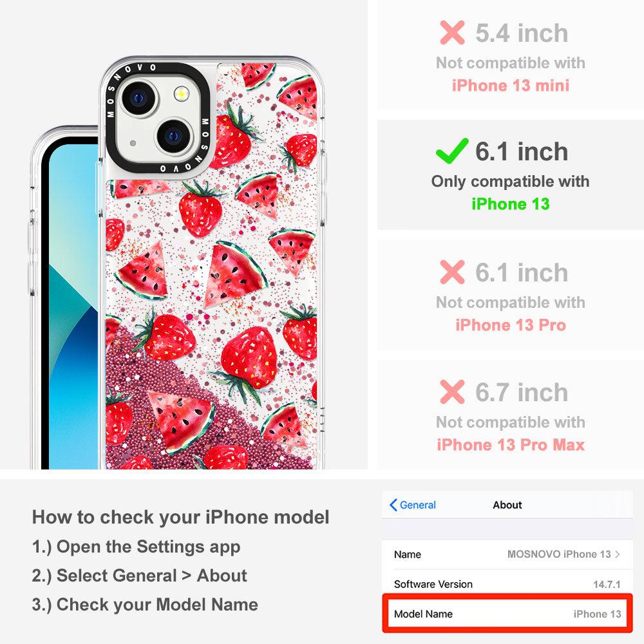Screen dimensions: 644x644
Task: Tap the Name row showing MOSNOVO iPhone 13
Action: pos(507,554)
